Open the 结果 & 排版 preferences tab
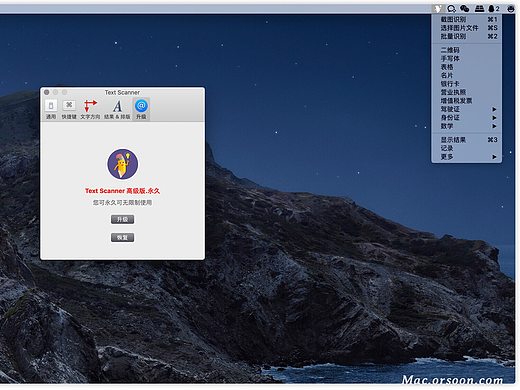 pyautogui.click(x=117, y=109)
